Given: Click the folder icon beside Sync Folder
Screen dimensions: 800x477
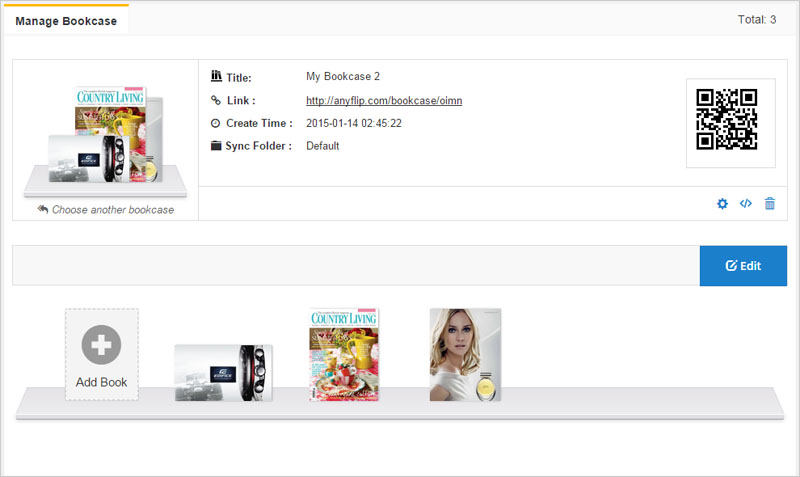Looking at the screenshot, I should [216, 146].
